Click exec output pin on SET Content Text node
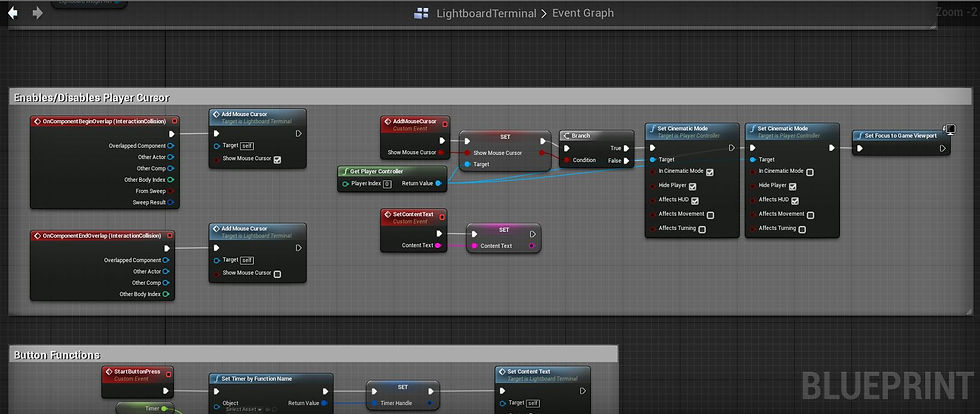Image resolution: width=980 pixels, height=414 pixels. click(532, 235)
